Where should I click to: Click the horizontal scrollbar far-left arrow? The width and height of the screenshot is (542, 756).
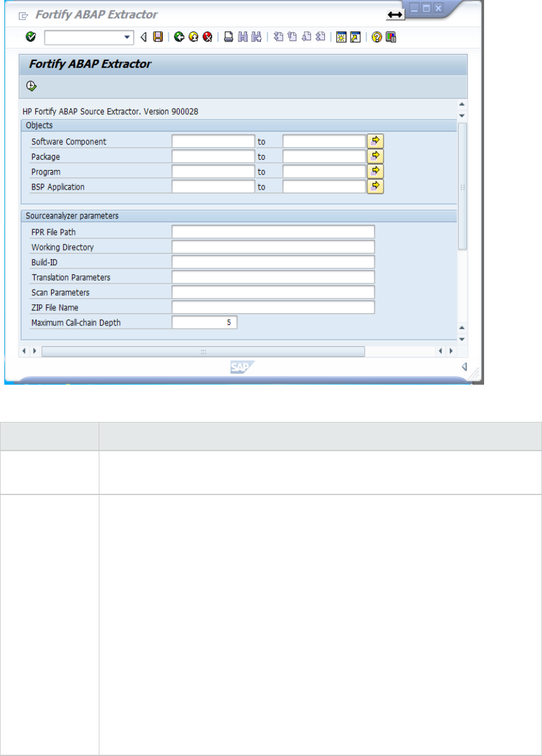point(24,351)
